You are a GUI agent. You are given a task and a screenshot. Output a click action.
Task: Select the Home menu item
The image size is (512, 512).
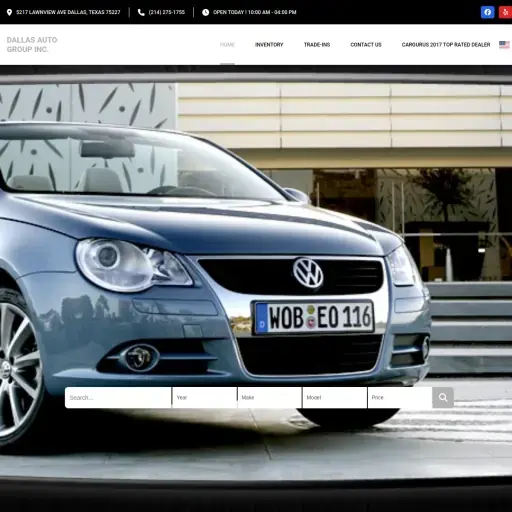[227, 45]
